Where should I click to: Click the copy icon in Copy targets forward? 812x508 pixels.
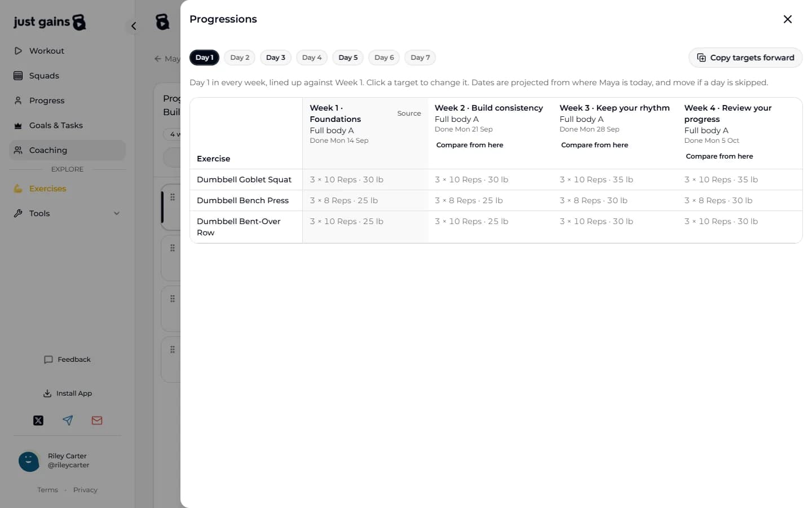point(701,58)
